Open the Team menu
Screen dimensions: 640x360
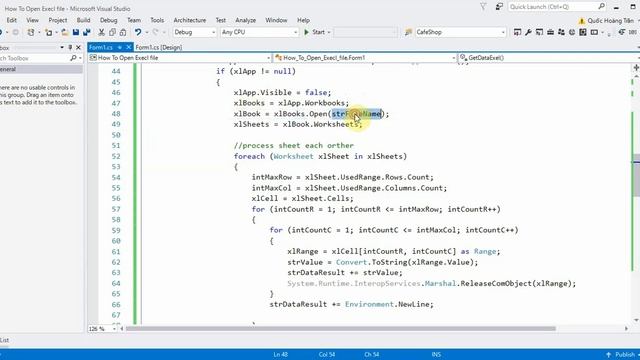(134, 20)
